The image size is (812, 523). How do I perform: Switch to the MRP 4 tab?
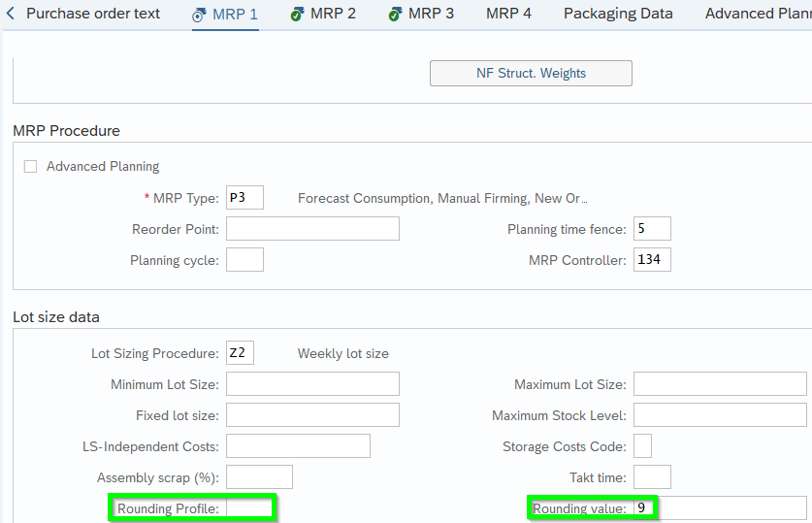508,14
